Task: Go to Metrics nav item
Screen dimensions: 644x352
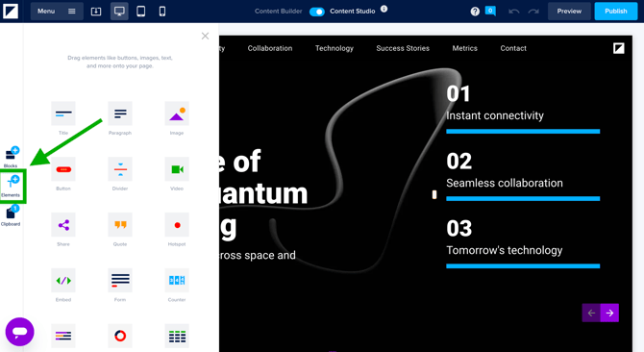Action: (x=464, y=48)
